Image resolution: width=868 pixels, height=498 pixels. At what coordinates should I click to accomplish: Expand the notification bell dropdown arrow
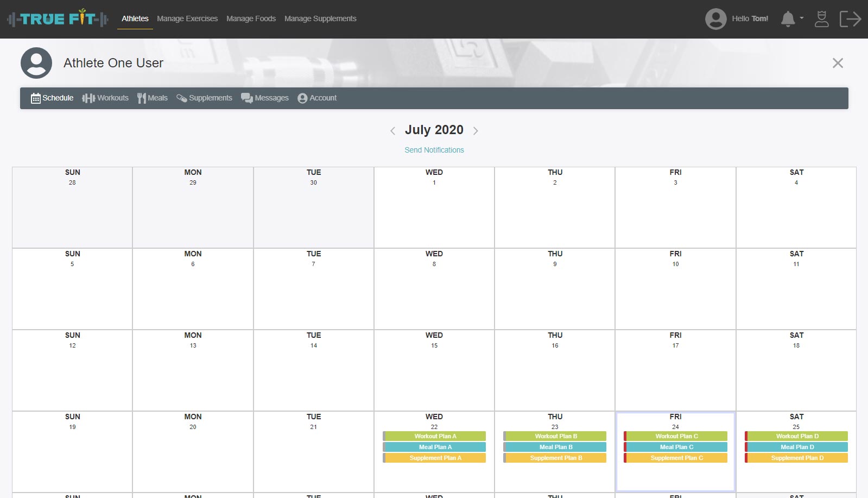802,18
